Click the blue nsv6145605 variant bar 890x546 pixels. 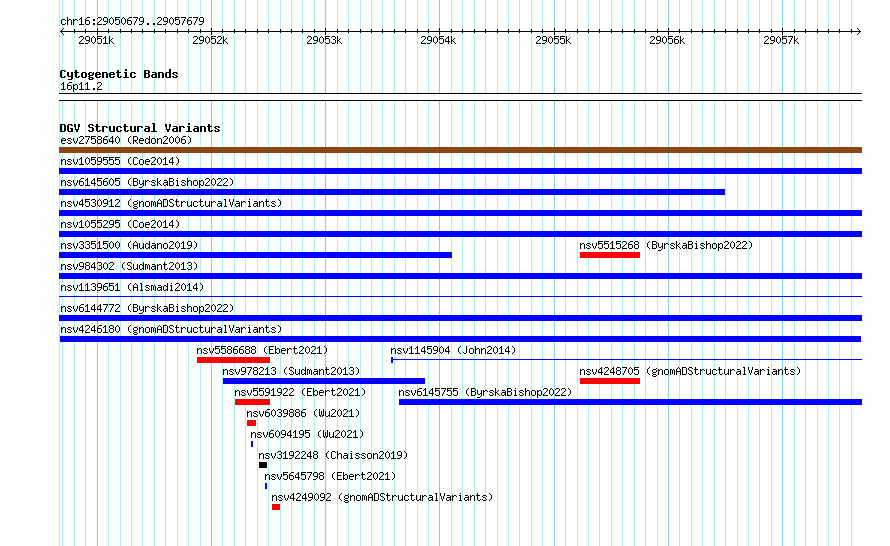coord(392,192)
